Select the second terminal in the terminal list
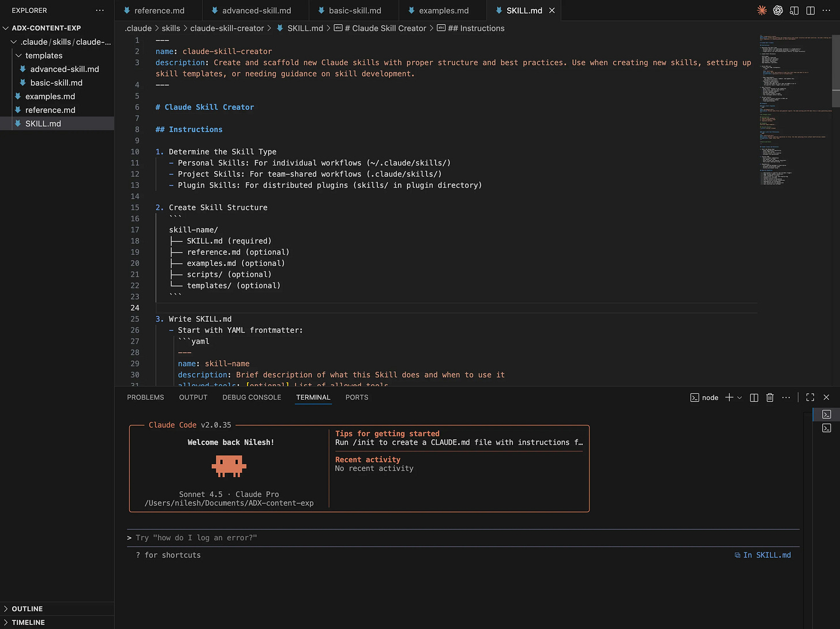This screenshot has height=629, width=840. coord(826,428)
